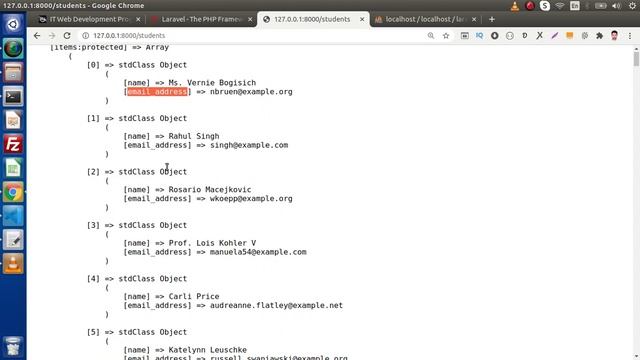640x360 pixels.
Task: View site information icon in address bar
Action: 85,36
